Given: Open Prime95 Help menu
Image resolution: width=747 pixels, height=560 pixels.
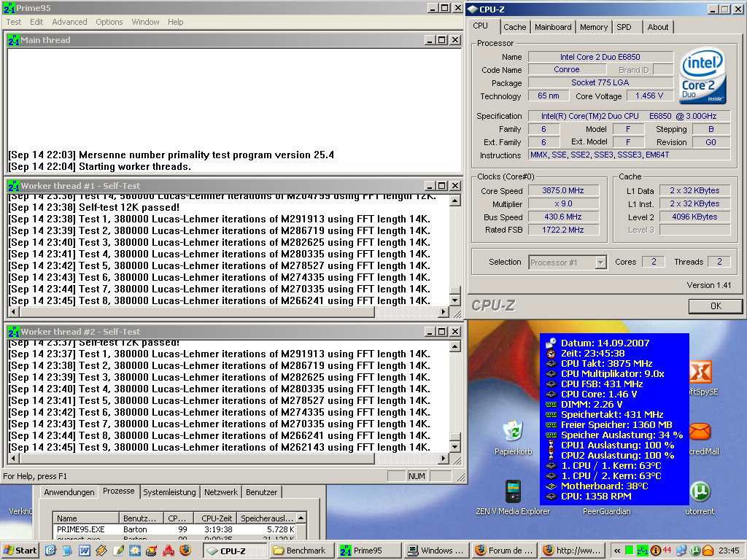Looking at the screenshot, I should (x=175, y=22).
